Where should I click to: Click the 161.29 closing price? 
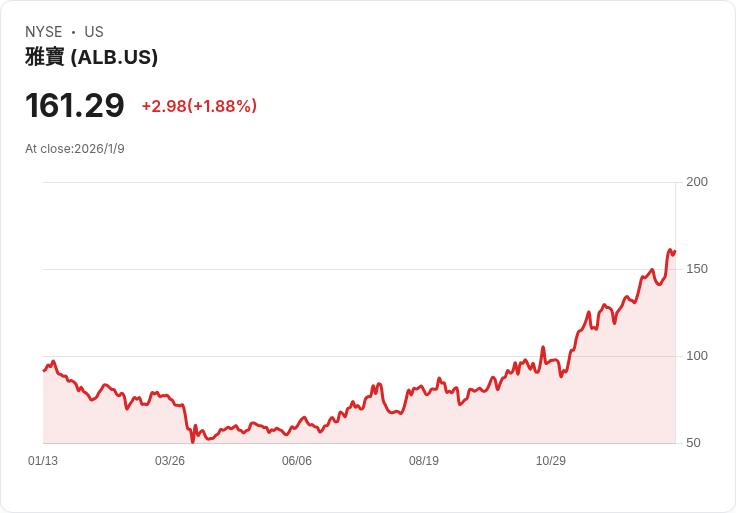point(75,105)
